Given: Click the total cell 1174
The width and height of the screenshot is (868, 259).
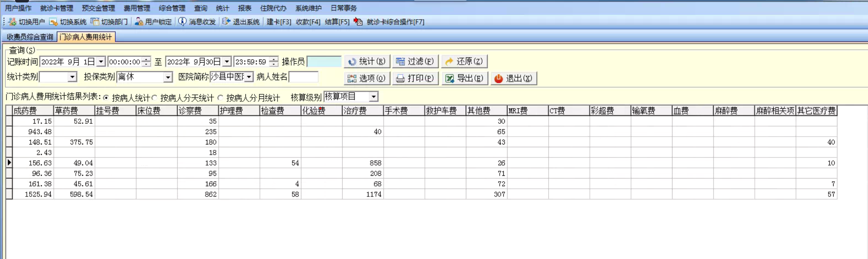Looking at the screenshot, I should 363,194.
